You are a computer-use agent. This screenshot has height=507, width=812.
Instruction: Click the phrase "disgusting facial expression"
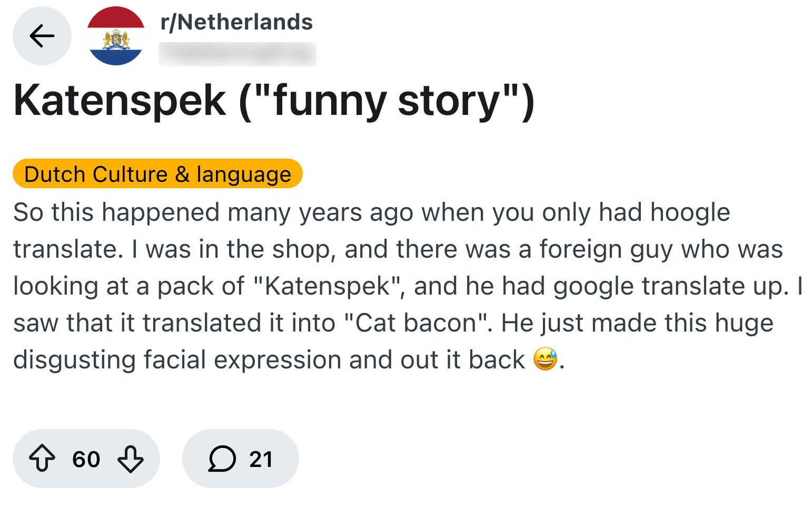(x=177, y=360)
